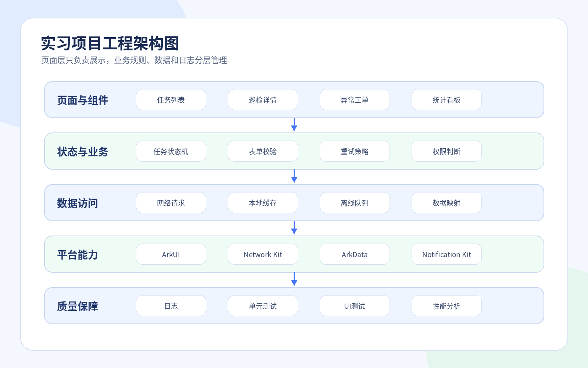This screenshot has height=368, width=588.
Task: Select the 性能分析 box
Action: click(447, 306)
